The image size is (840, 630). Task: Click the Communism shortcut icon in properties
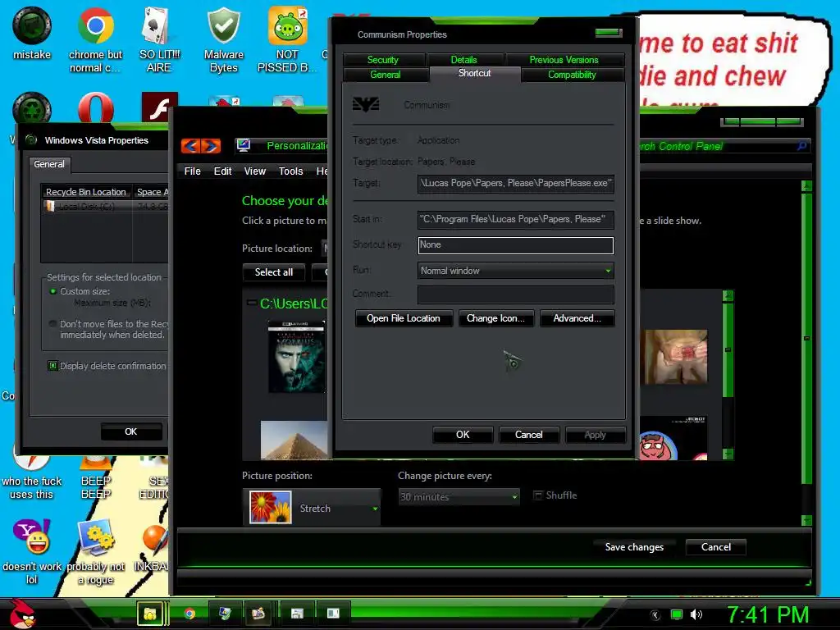tap(366, 104)
